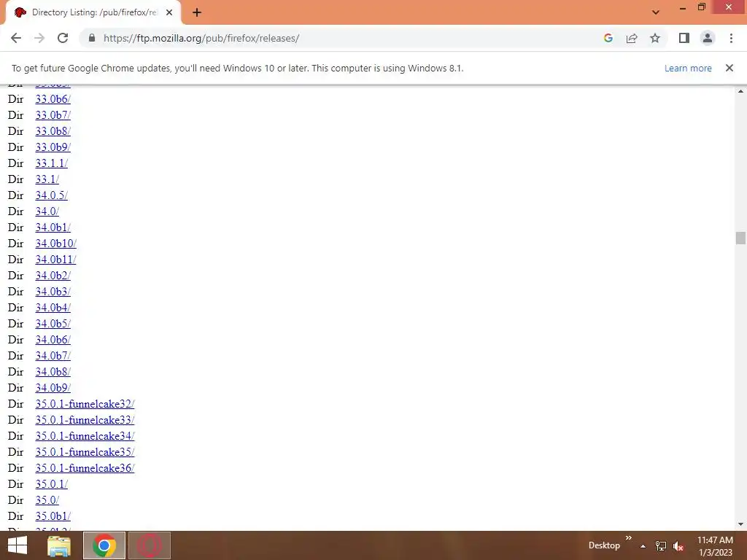The width and height of the screenshot is (747, 560).
Task: Open the 34.0b9/ directory
Action: coord(53,388)
